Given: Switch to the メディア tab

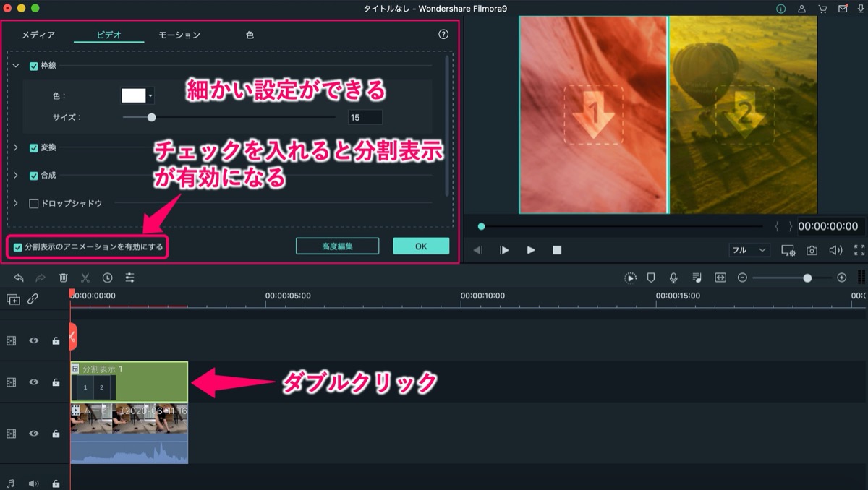Looking at the screenshot, I should [x=38, y=35].
